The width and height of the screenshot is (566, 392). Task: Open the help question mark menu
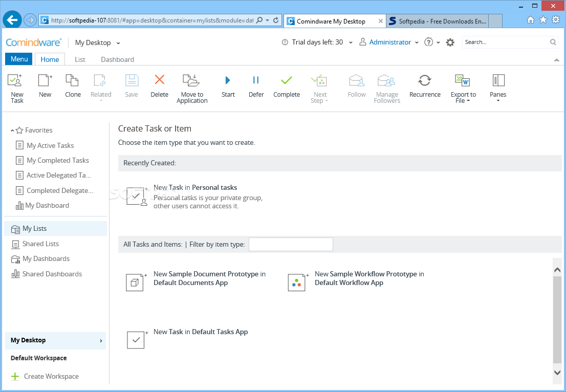[432, 42]
